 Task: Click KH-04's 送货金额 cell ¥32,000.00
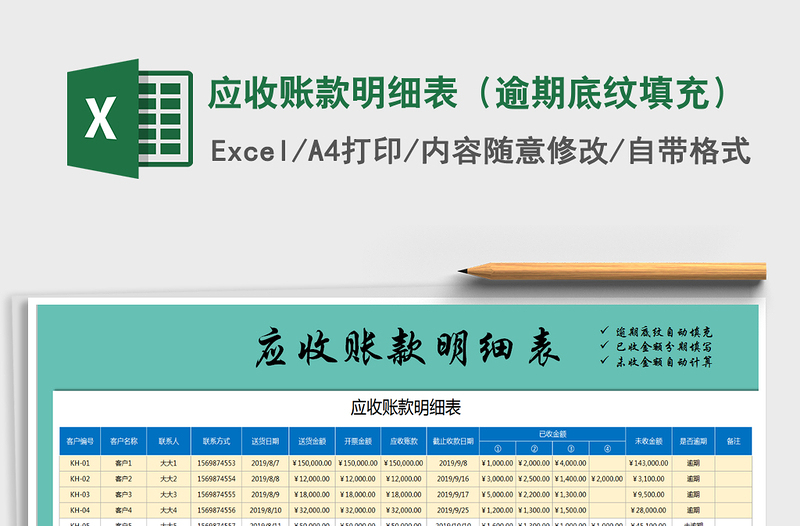tap(312, 510)
